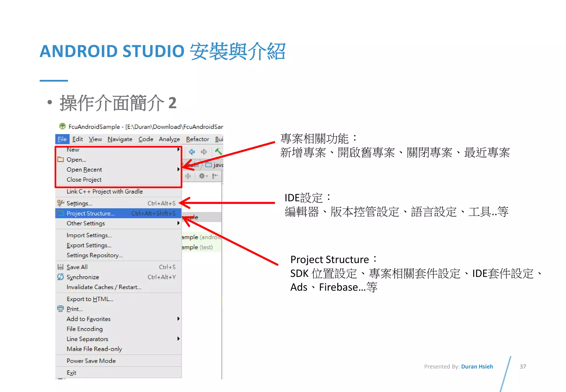566x392 pixels.
Task: Click the Save All floppy disk icon
Action: [x=61, y=267]
